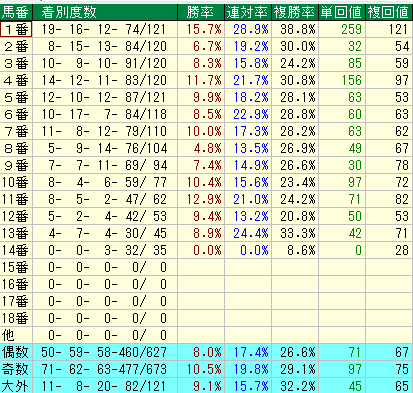Click the 複回値 column header

click(x=389, y=12)
